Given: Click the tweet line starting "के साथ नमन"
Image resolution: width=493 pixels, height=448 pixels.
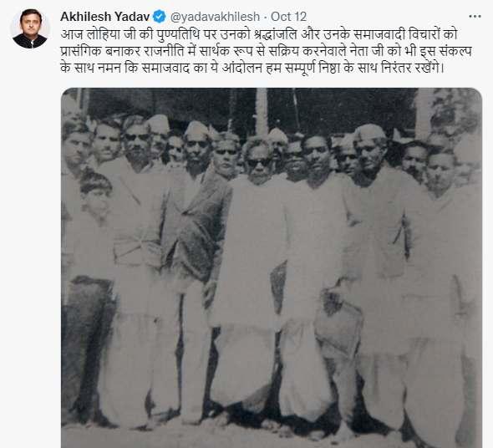Looking at the screenshot, I should pyautogui.click(x=252, y=69).
